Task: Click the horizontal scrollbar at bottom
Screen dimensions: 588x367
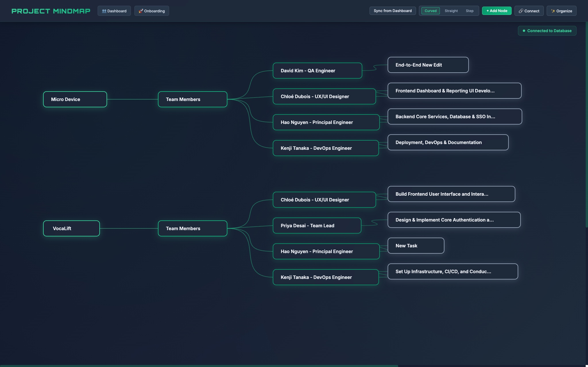Action: coord(199,366)
